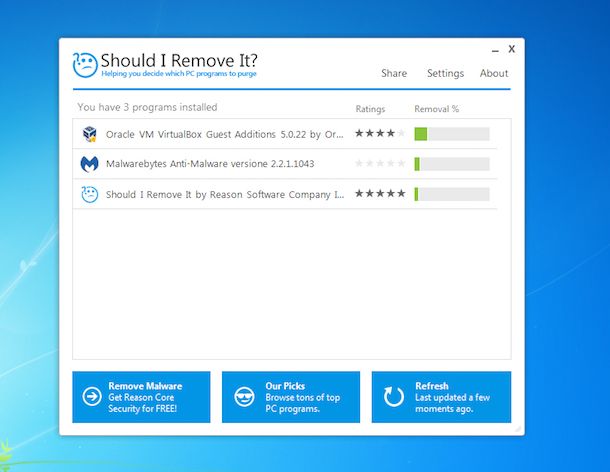The width and height of the screenshot is (610, 472).
Task: Click the Malwarebytes removal percentage bar
Action: [x=452, y=164]
